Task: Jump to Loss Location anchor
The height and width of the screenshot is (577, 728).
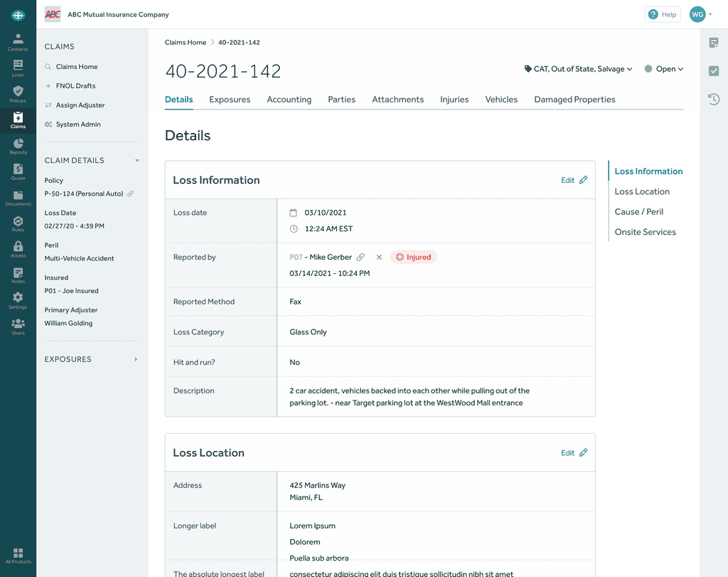Action: coord(642,191)
